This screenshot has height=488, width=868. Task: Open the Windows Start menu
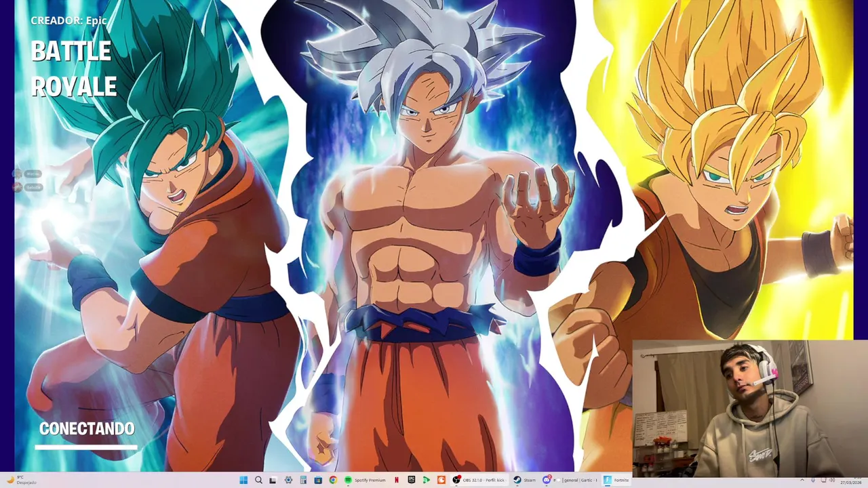coord(243,480)
